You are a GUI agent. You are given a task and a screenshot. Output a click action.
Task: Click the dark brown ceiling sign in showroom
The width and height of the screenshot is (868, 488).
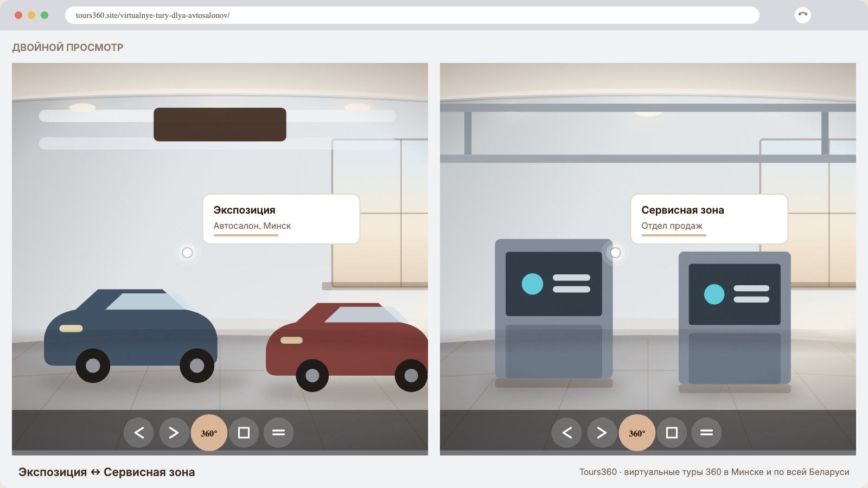[220, 125]
